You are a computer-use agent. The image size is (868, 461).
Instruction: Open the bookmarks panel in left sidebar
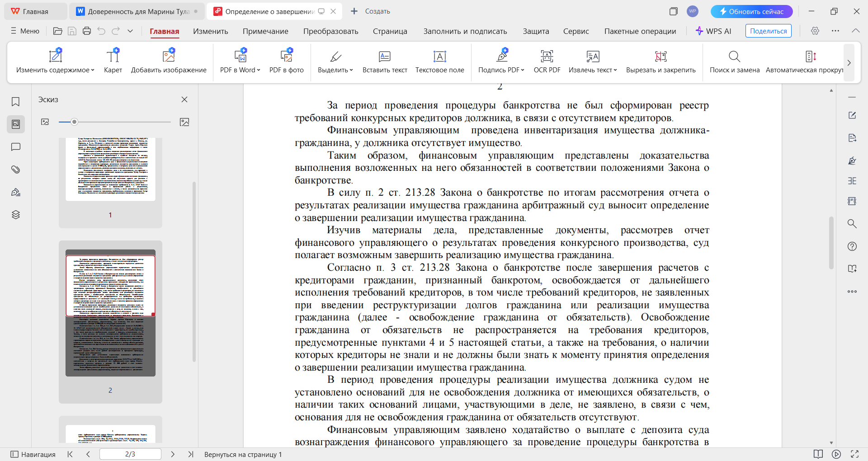(x=16, y=102)
